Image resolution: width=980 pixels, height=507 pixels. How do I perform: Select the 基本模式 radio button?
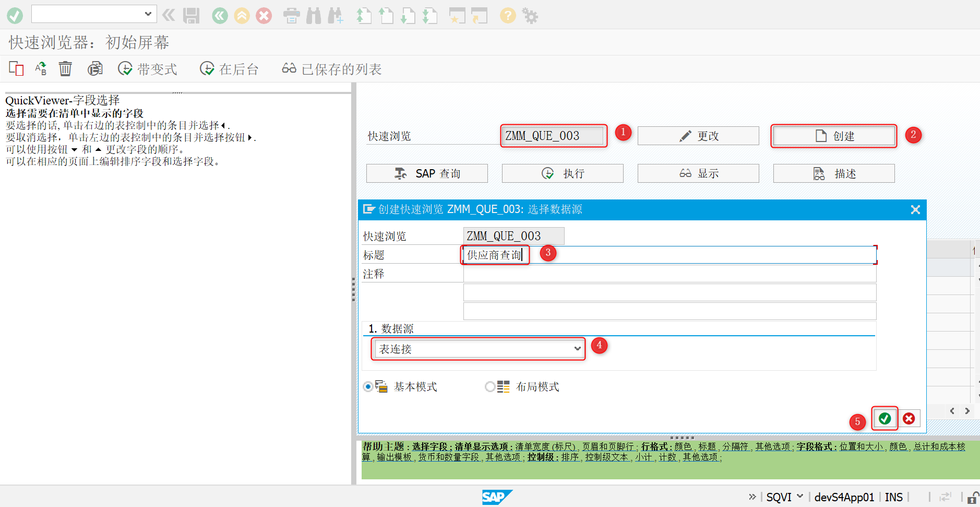point(368,387)
